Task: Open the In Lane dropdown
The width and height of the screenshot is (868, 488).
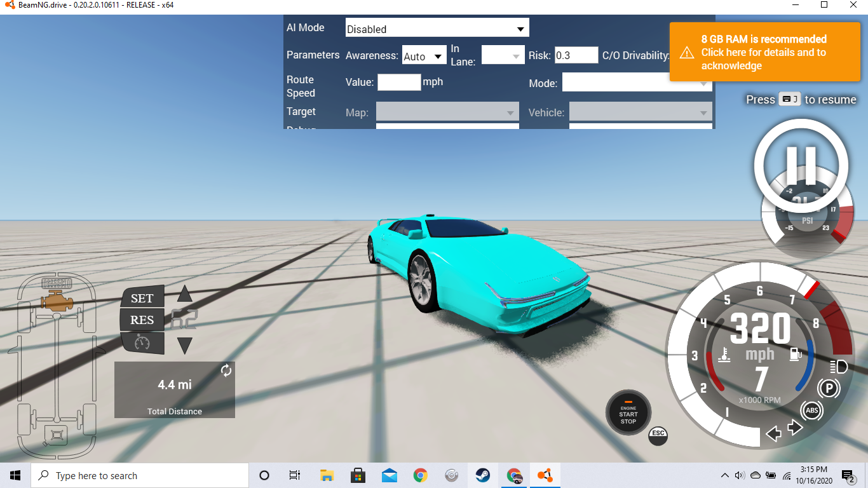Action: [503, 55]
